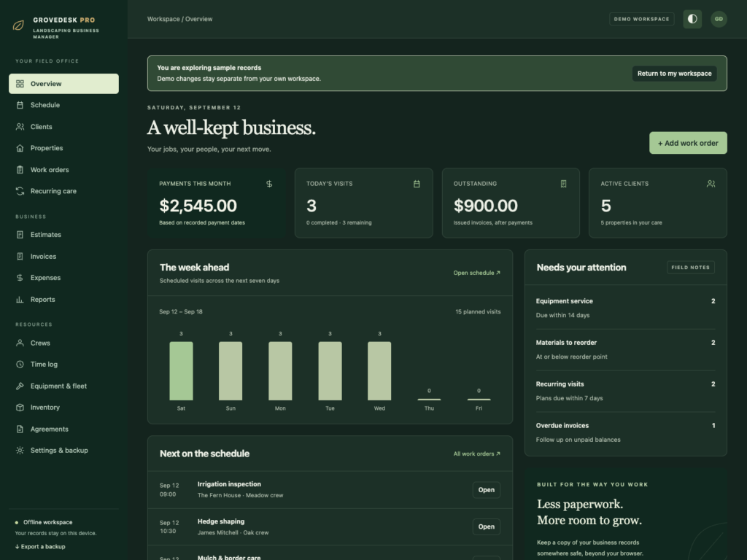The image size is (747, 560).
Task: Open the Overview menu item
Action: (64, 84)
